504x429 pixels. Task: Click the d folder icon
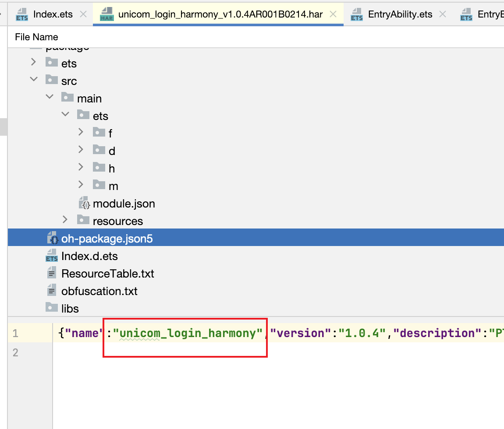click(99, 149)
